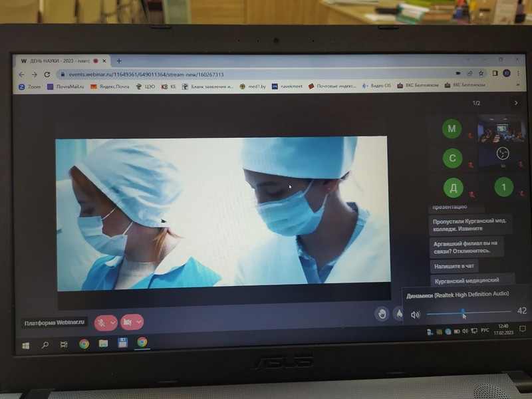Screen dimensions: 532x399
Task: Switch to the ДЕНЬ НАУКИ browser tab
Action: (x=60, y=61)
